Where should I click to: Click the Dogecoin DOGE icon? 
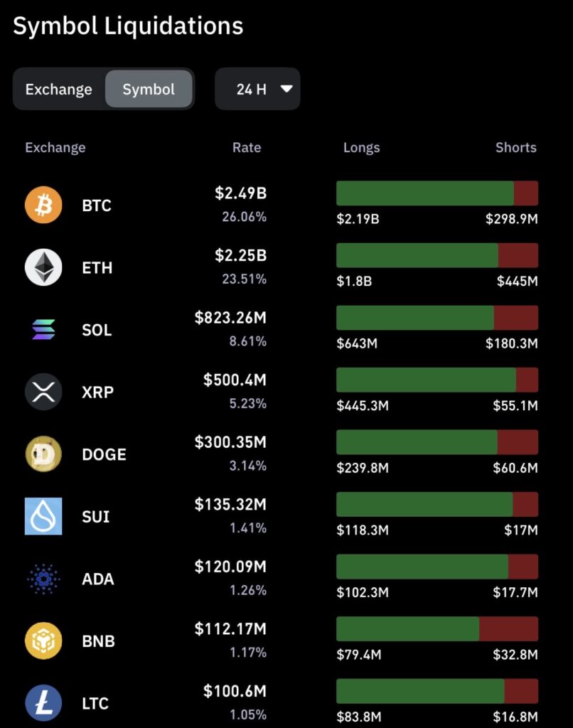click(43, 454)
